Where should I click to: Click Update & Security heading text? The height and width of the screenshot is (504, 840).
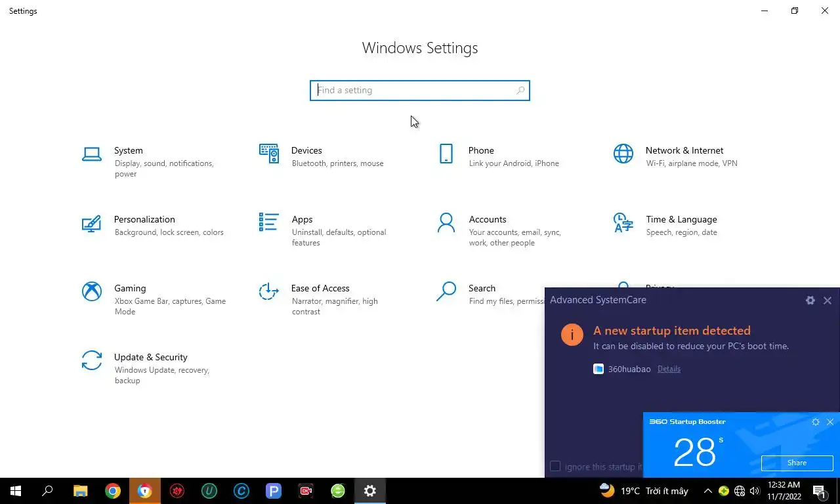(x=151, y=357)
